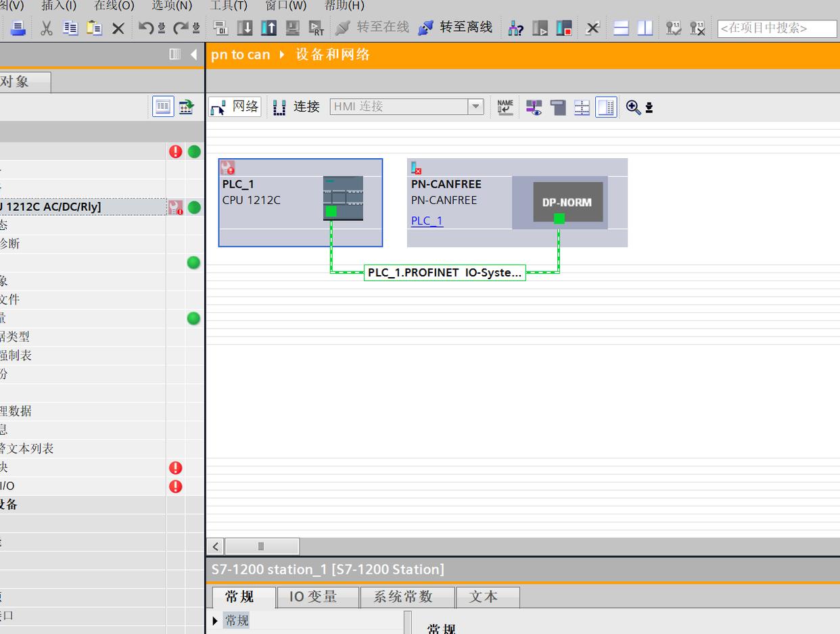Click the project search input field
The height and width of the screenshot is (634, 840).
tap(776, 28)
